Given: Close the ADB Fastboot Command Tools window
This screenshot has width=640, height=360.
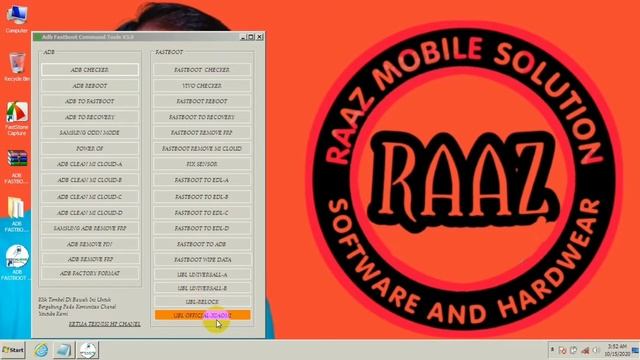Looking at the screenshot, I should [x=259, y=37].
